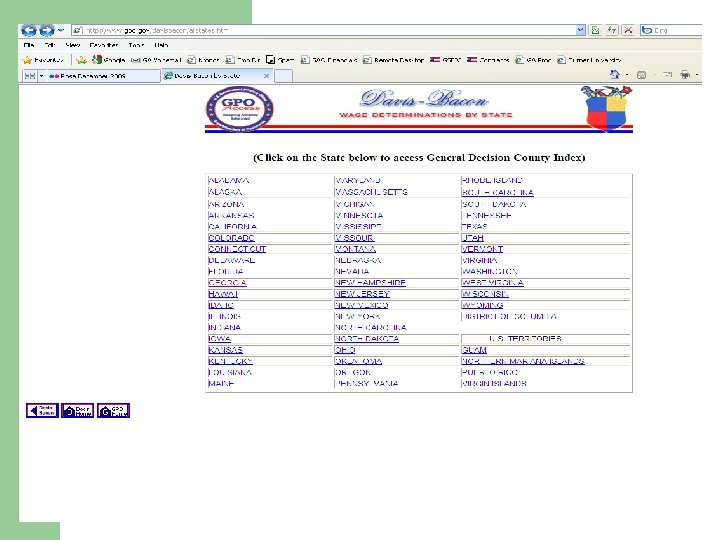Click the GPO Access logo
Screen dimensions: 720x540
[239, 109]
